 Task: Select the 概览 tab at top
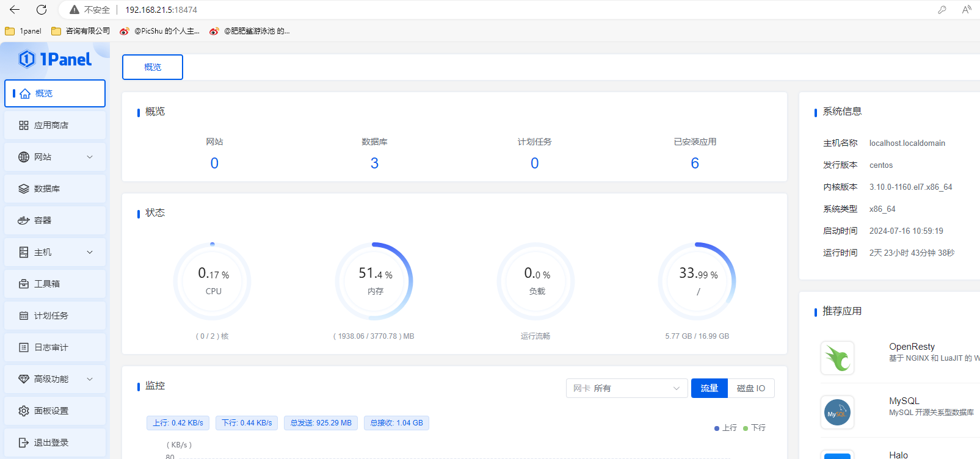[153, 67]
